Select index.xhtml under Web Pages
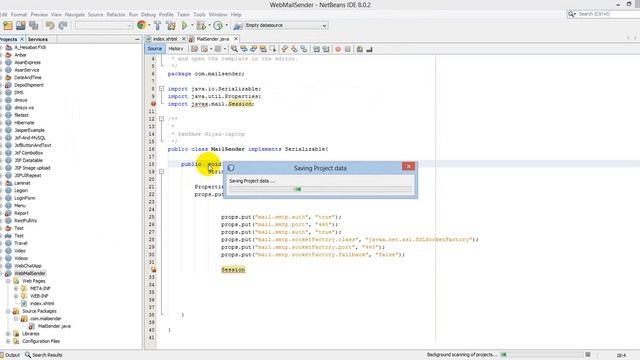This screenshot has width=640, height=360. (42, 303)
